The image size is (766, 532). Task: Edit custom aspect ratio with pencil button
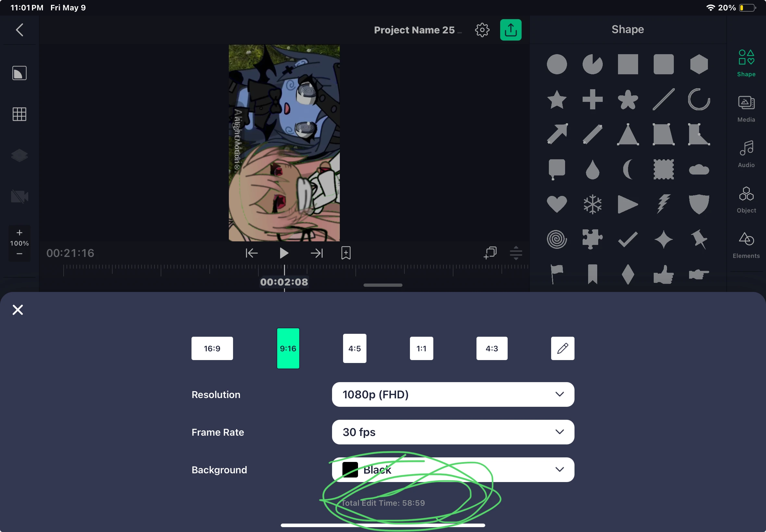pyautogui.click(x=562, y=348)
